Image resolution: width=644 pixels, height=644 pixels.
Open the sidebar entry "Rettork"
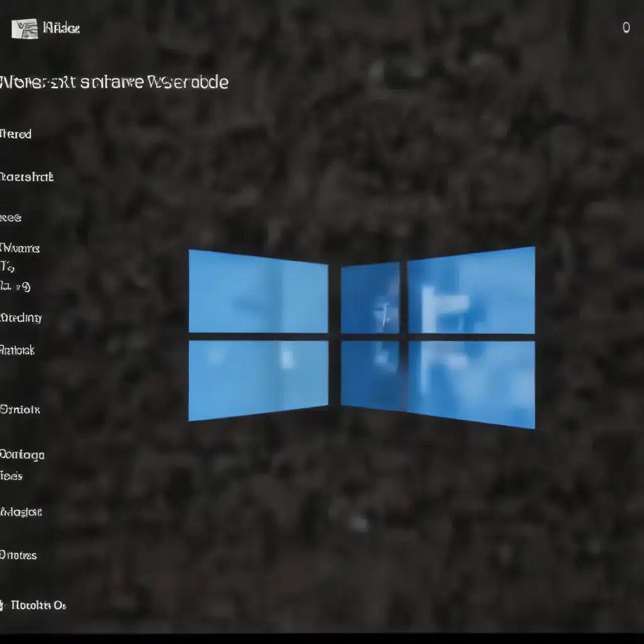(17, 350)
